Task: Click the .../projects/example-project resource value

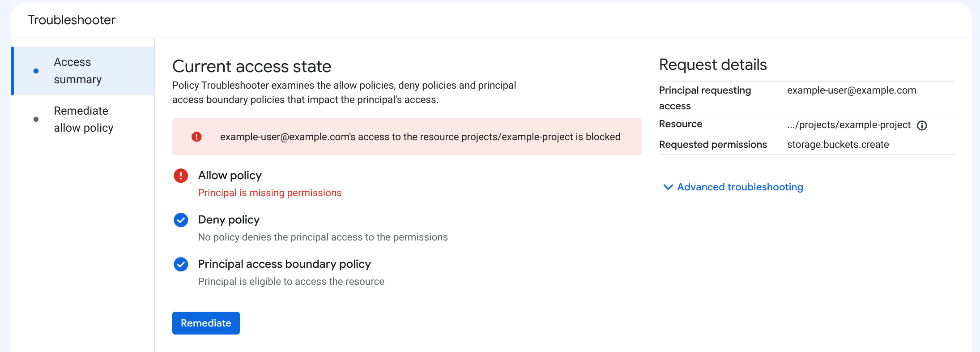Action: tap(849, 125)
